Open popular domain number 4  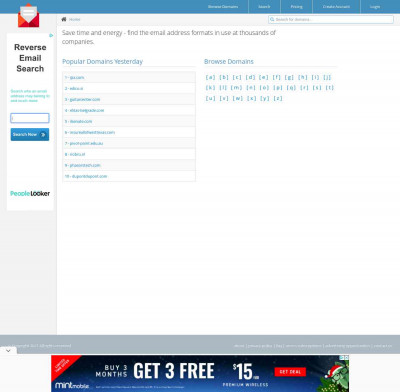(x=84, y=110)
